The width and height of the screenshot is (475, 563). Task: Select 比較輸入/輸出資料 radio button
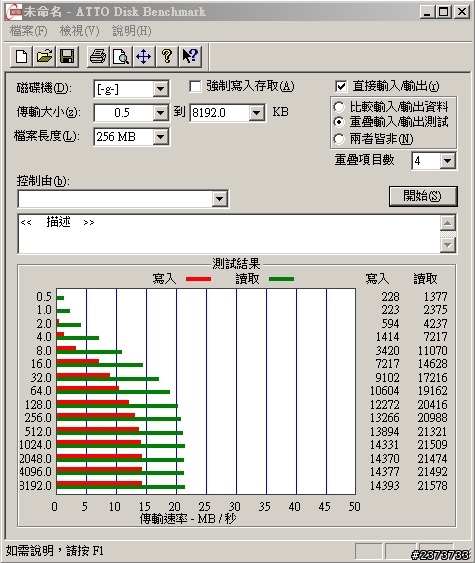tap(339, 107)
